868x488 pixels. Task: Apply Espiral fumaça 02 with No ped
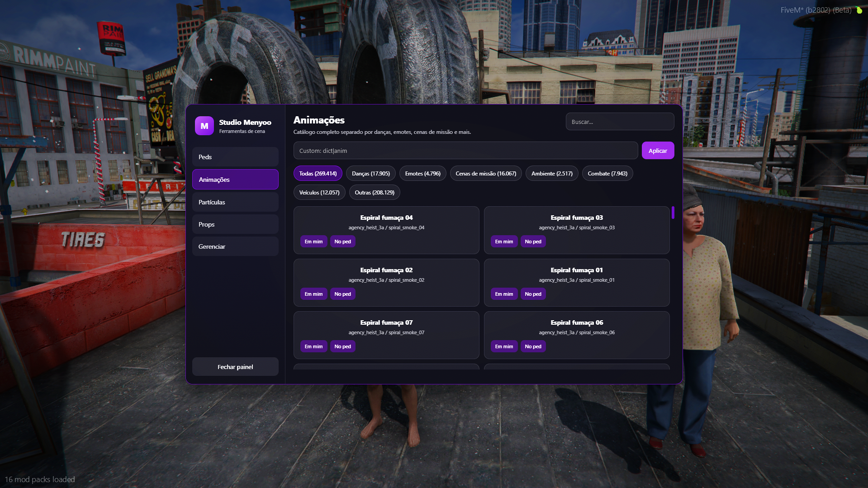342,294
